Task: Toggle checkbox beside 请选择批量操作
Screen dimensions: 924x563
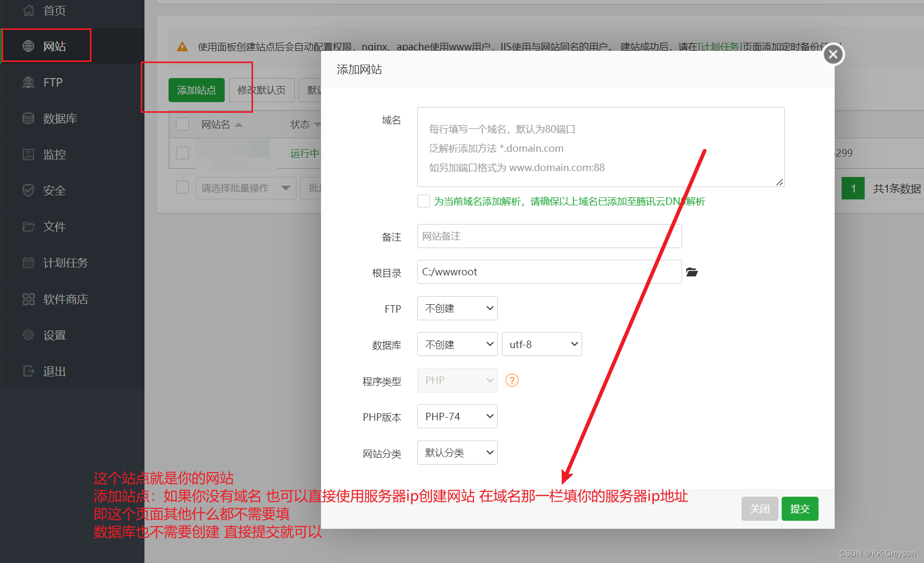Action: tap(182, 187)
